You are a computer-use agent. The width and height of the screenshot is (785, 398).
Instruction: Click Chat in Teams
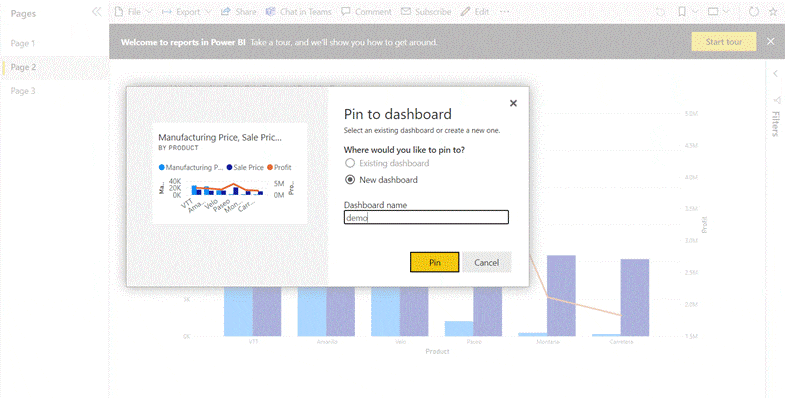coord(299,12)
